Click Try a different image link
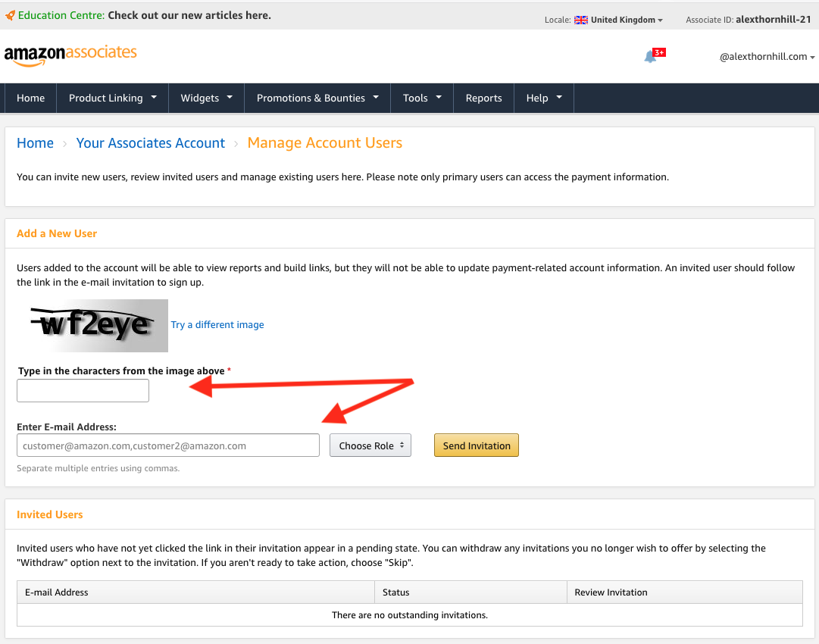The height and width of the screenshot is (644, 819). pos(217,324)
